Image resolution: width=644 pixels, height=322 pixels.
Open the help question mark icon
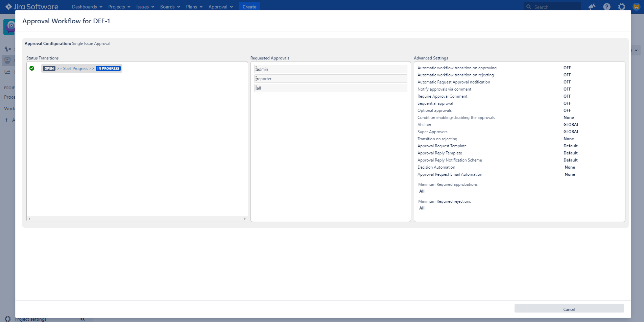tap(607, 6)
